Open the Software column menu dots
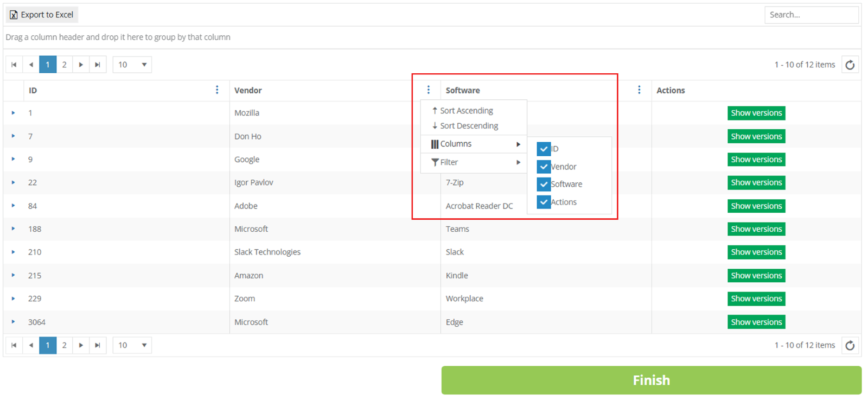868x406 pixels. click(639, 90)
